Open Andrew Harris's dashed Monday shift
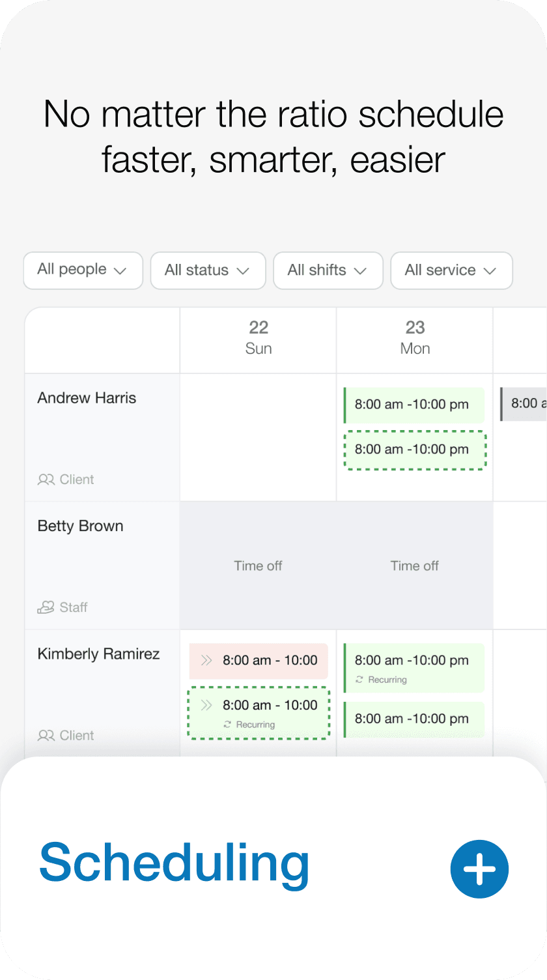Viewport: 547px width, 980px height. point(414,450)
